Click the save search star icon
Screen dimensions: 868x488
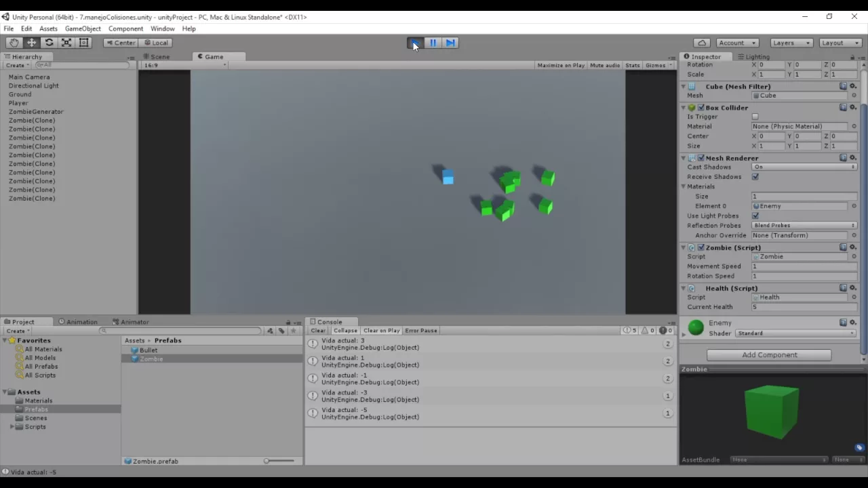click(x=294, y=331)
